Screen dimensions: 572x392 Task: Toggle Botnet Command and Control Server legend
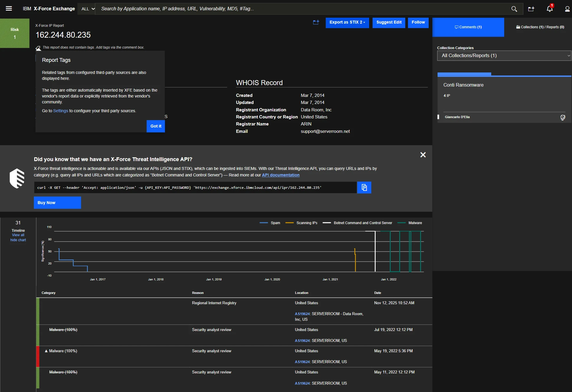coord(357,223)
